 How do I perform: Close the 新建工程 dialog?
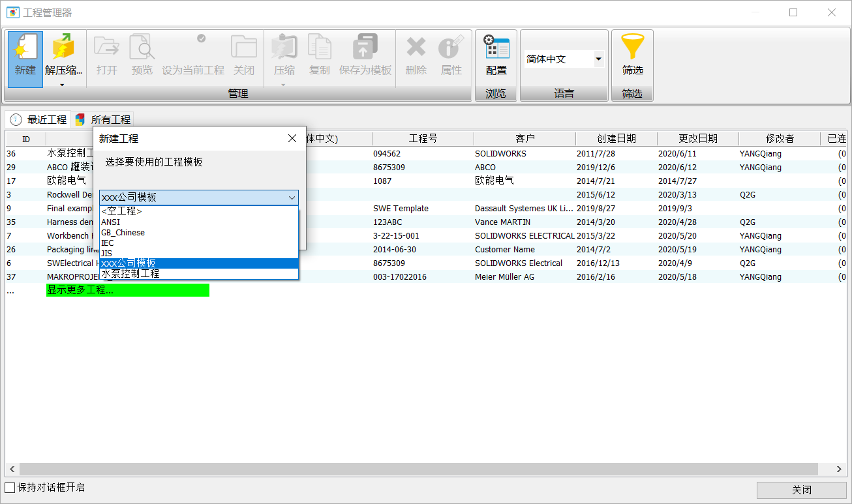coord(292,138)
